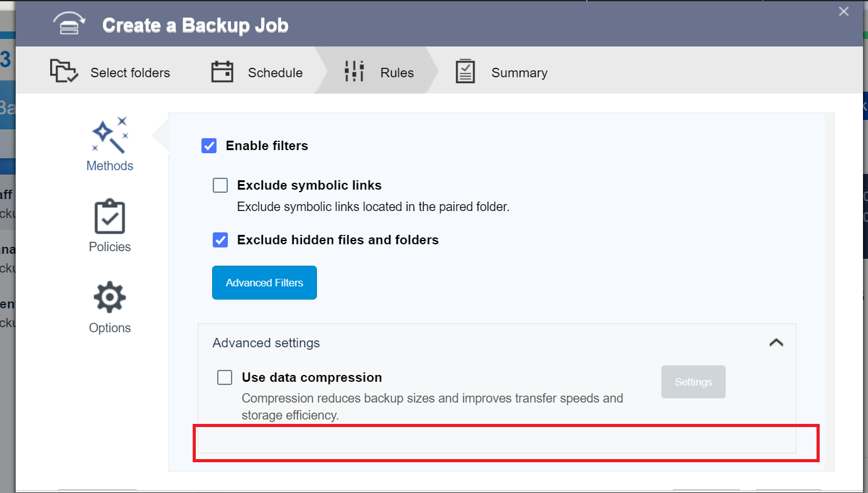Uncheck Exclude hidden files and folders
This screenshot has height=493, width=868.
tap(220, 240)
